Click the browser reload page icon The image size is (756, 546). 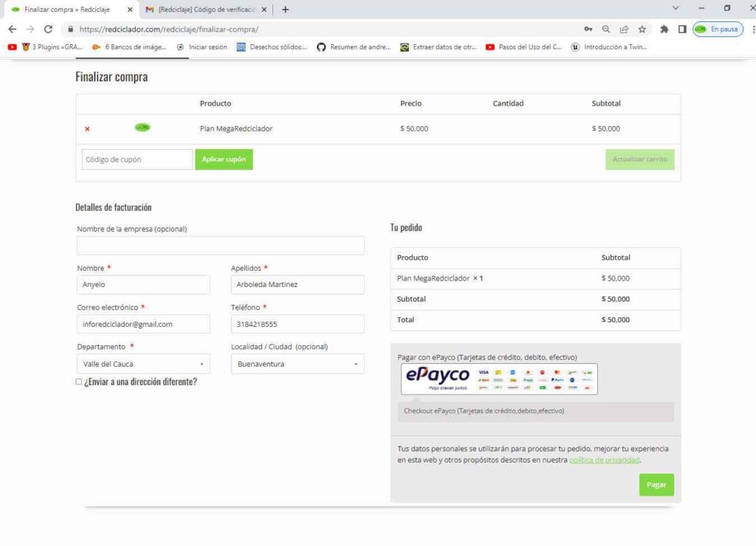[49, 30]
